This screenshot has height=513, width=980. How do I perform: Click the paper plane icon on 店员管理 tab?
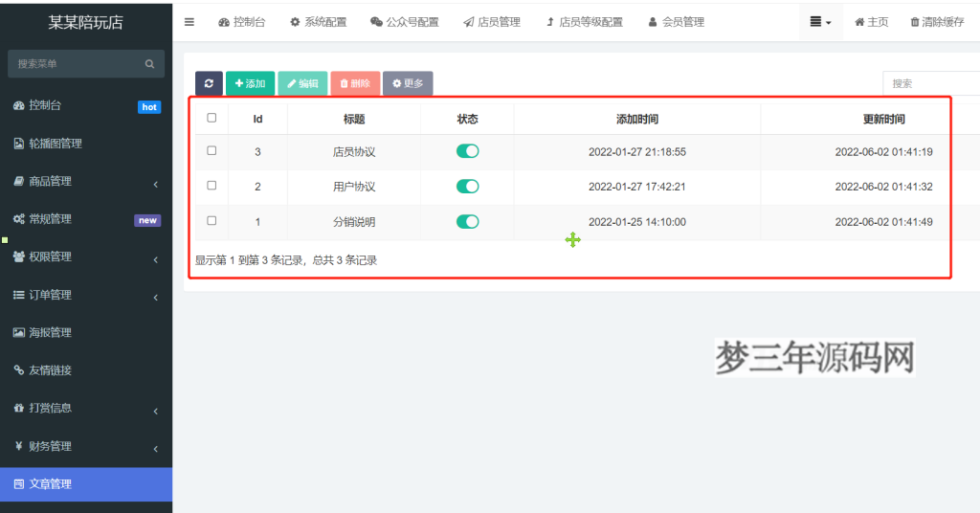tap(468, 22)
